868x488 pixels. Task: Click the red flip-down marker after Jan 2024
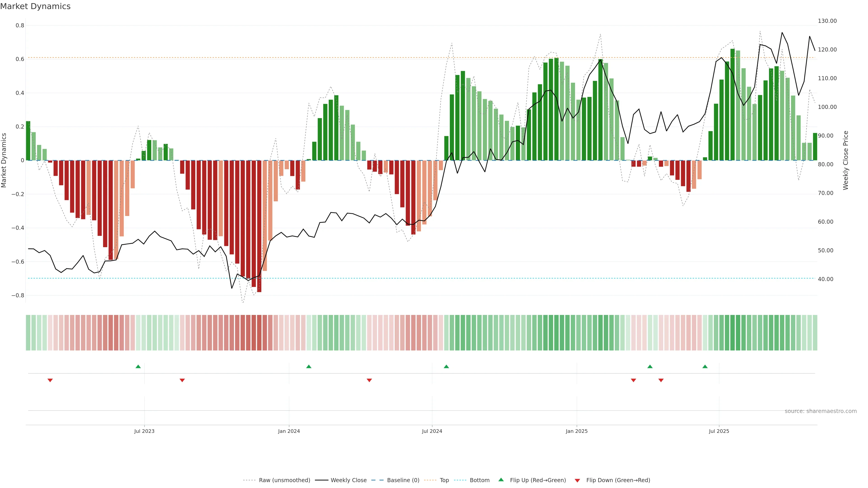pos(369,380)
